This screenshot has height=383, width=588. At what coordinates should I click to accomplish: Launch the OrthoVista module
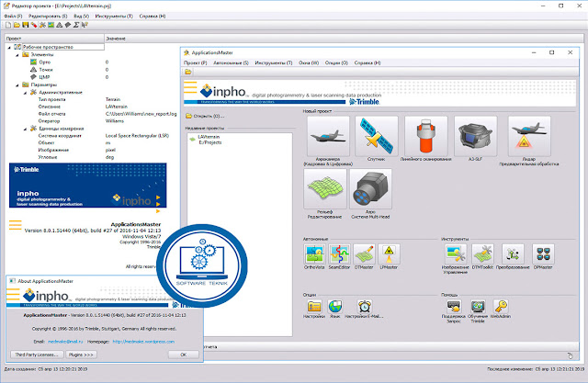click(x=314, y=253)
